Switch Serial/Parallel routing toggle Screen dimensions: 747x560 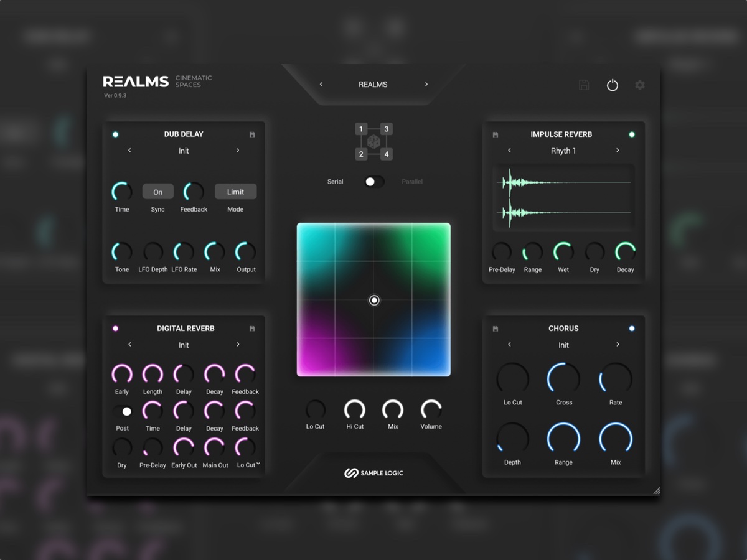(374, 182)
